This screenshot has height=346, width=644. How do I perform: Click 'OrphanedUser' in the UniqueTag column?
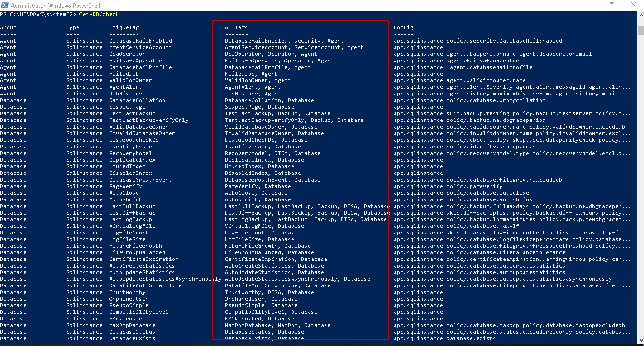[x=129, y=299]
